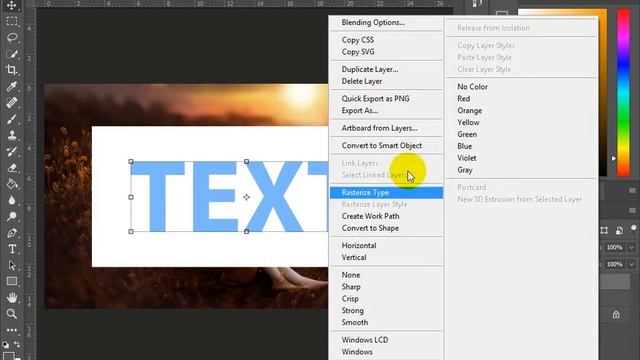Click the orange color picker field
The height and width of the screenshot is (360, 640).
602,92
